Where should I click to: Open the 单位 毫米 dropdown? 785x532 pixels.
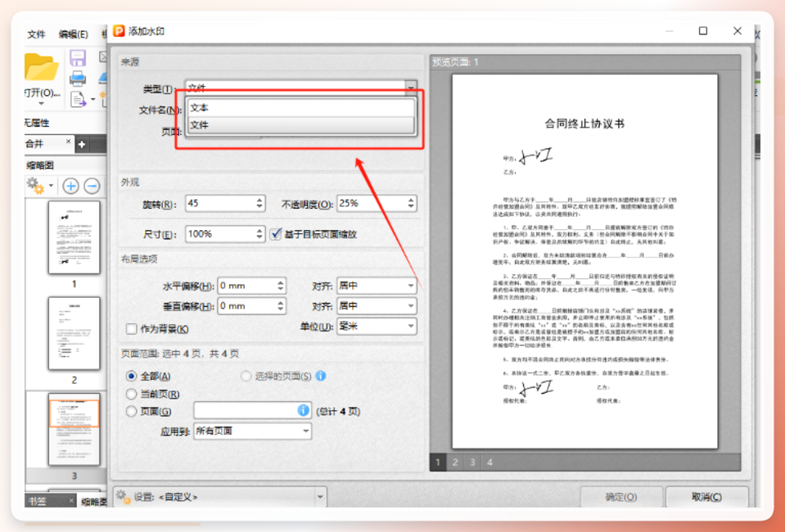(x=377, y=327)
